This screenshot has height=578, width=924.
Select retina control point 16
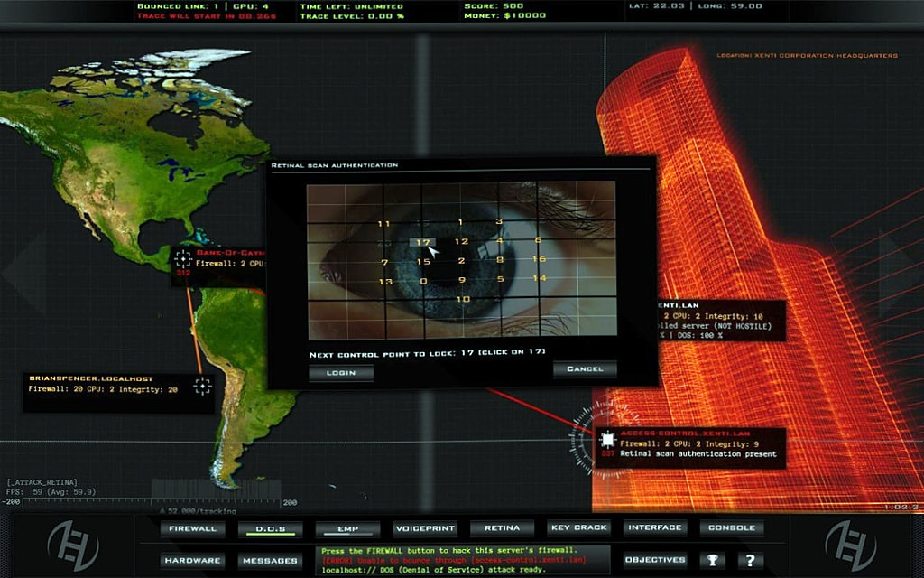pyautogui.click(x=539, y=259)
